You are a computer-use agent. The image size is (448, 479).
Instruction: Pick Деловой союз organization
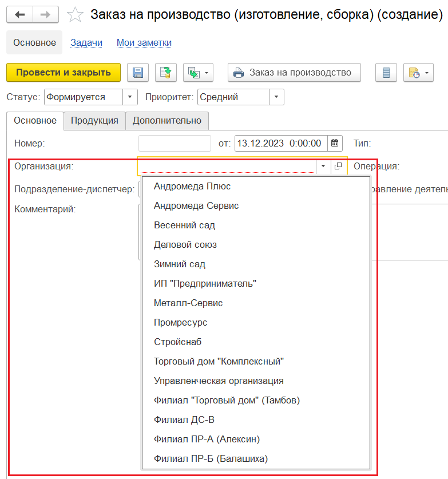[x=256, y=245]
